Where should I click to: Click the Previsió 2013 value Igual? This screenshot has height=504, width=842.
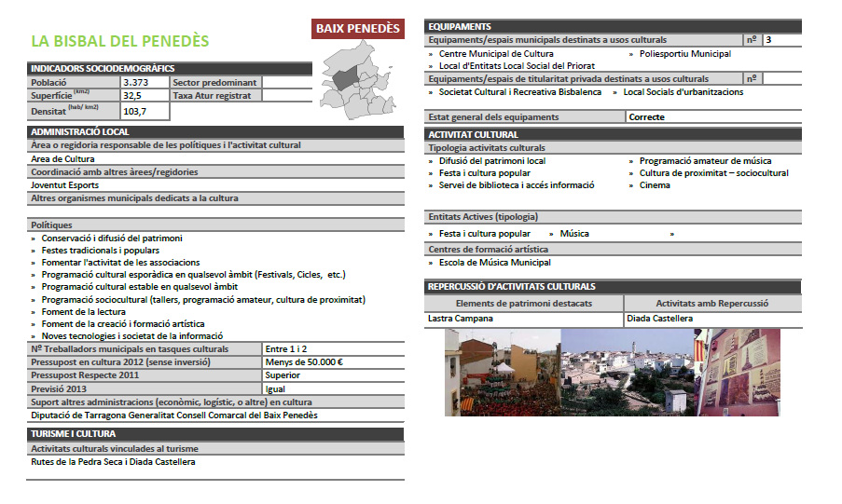(x=275, y=389)
